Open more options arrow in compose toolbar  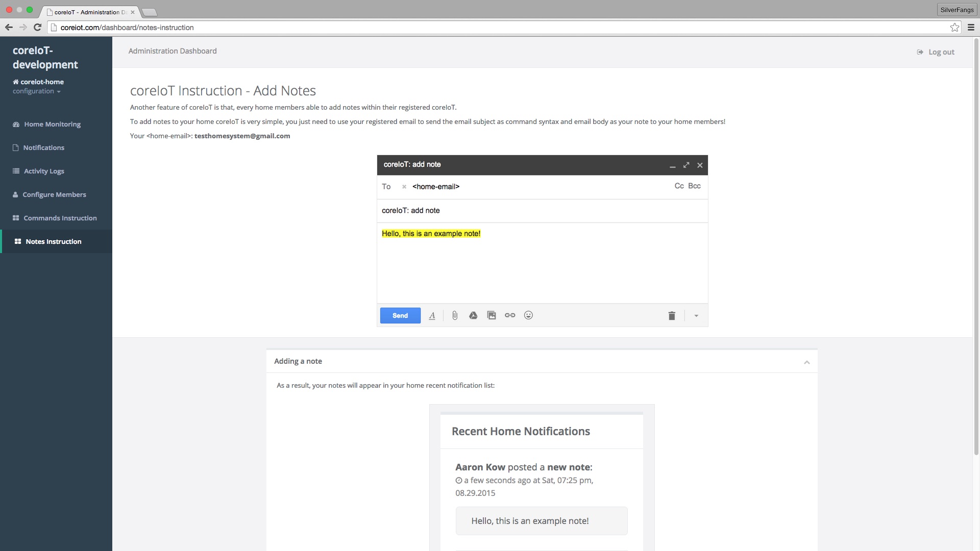pos(696,316)
